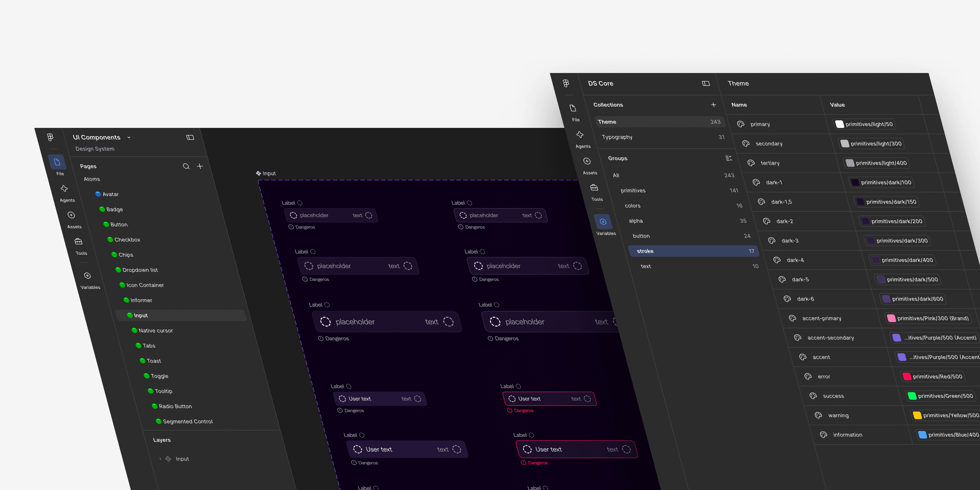Viewport: 980px width, 490px height.
Task: Click the Atoms section label
Action: coord(92,179)
